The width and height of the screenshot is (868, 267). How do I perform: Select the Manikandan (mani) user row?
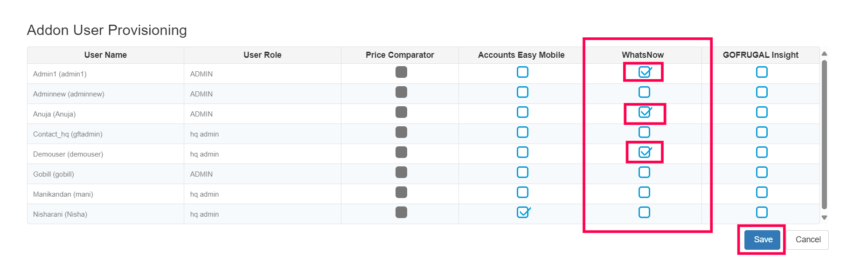coord(63,194)
